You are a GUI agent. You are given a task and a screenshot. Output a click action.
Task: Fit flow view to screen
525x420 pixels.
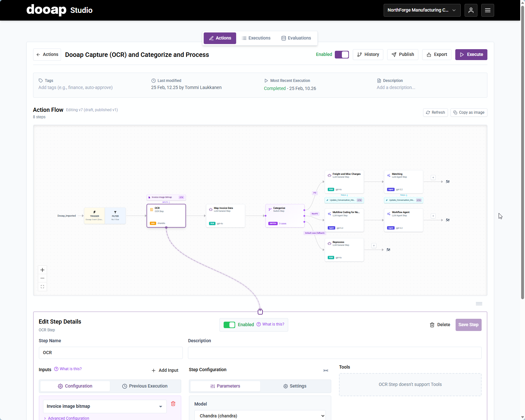(x=42, y=287)
